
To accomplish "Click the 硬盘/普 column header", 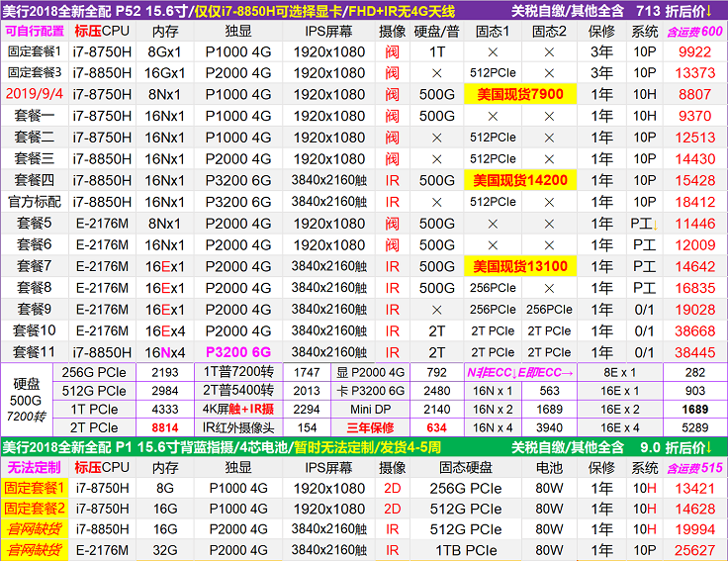I will pyautogui.click(x=436, y=31).
